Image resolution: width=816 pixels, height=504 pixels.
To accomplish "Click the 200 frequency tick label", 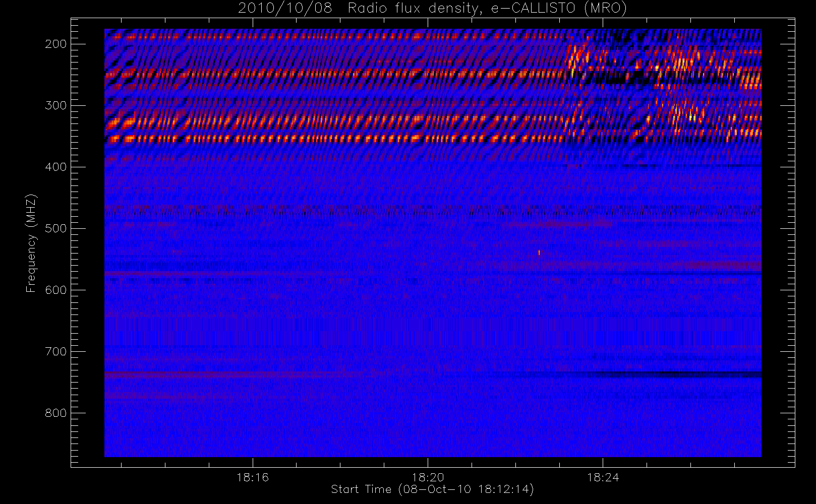I will pos(56,44).
